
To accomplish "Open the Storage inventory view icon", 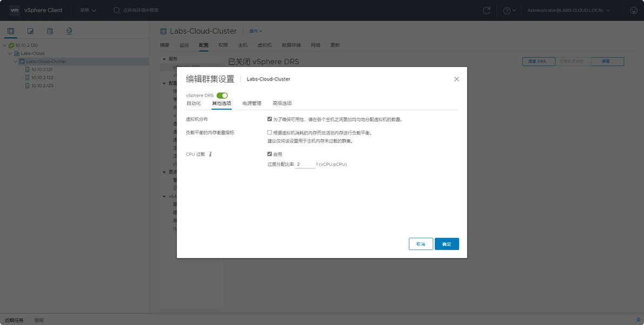I will pyautogui.click(x=50, y=31).
